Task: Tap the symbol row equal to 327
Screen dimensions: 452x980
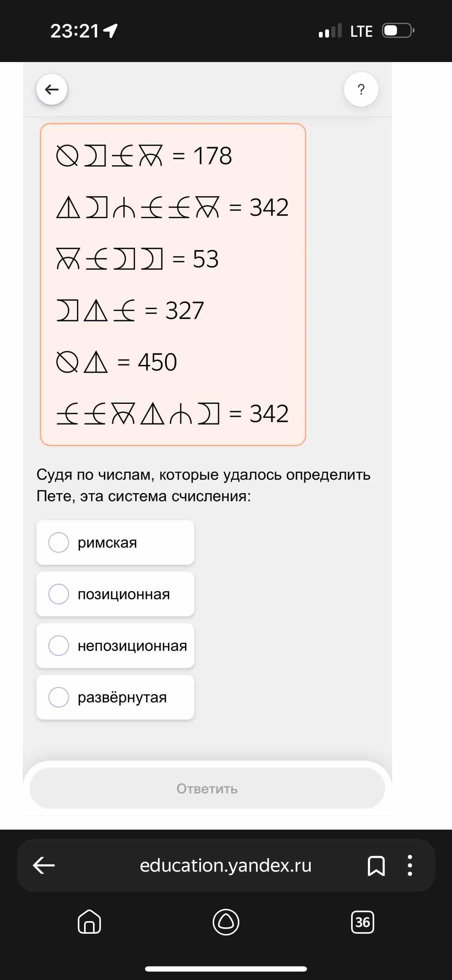Action: [x=130, y=311]
